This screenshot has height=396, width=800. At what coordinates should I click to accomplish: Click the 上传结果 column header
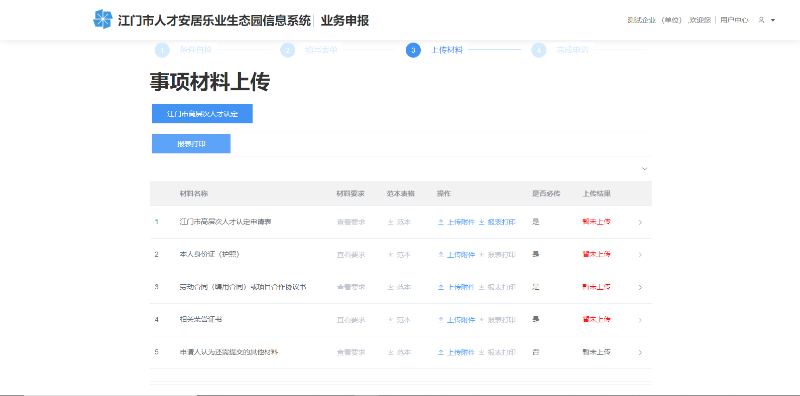pyautogui.click(x=597, y=194)
